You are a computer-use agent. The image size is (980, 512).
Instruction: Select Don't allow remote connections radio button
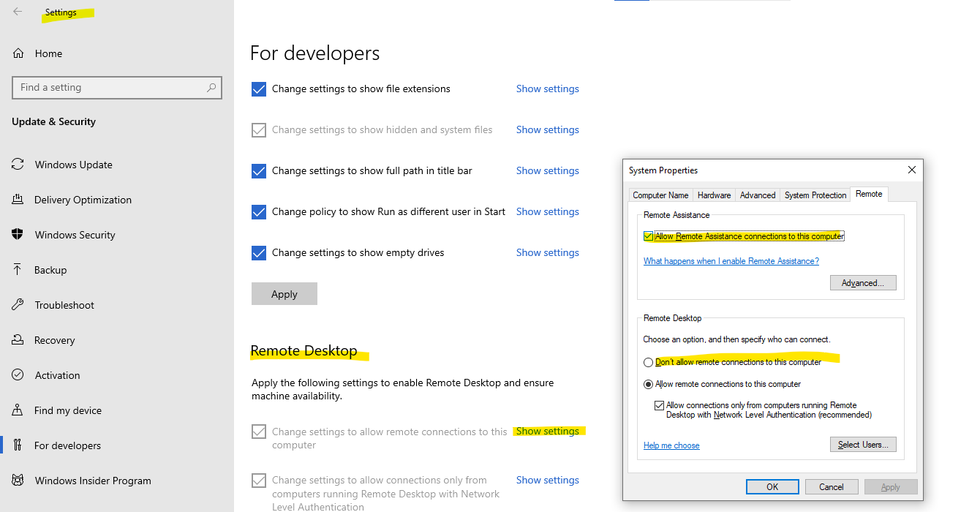[648, 362]
